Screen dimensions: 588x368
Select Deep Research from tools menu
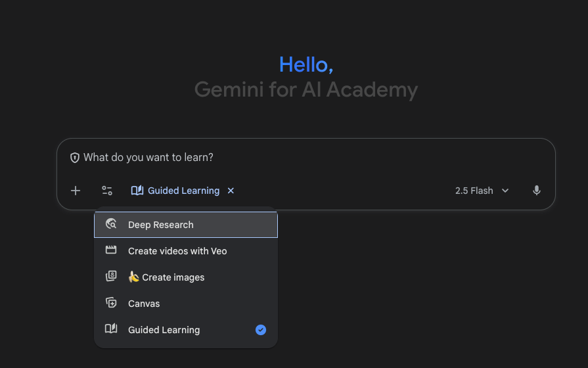point(186,225)
